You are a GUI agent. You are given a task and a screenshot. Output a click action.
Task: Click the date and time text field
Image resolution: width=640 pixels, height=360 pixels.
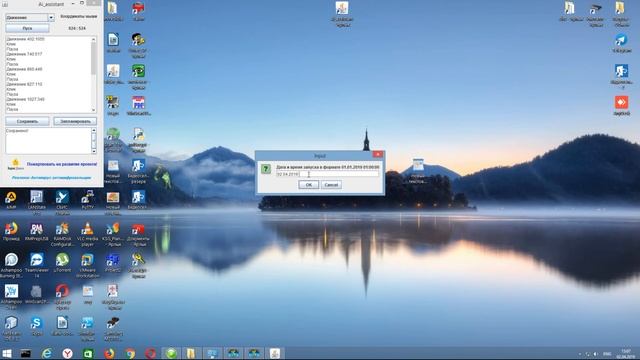(x=327, y=174)
